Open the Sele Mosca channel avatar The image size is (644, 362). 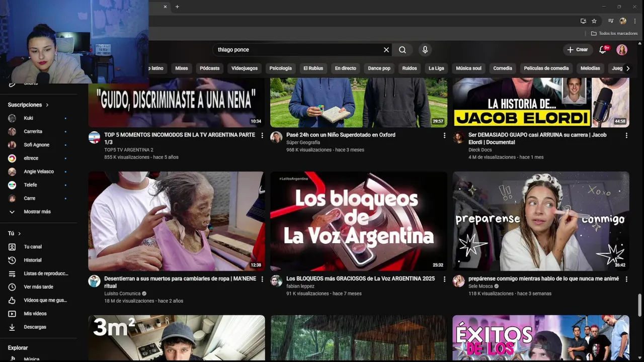tap(458, 281)
